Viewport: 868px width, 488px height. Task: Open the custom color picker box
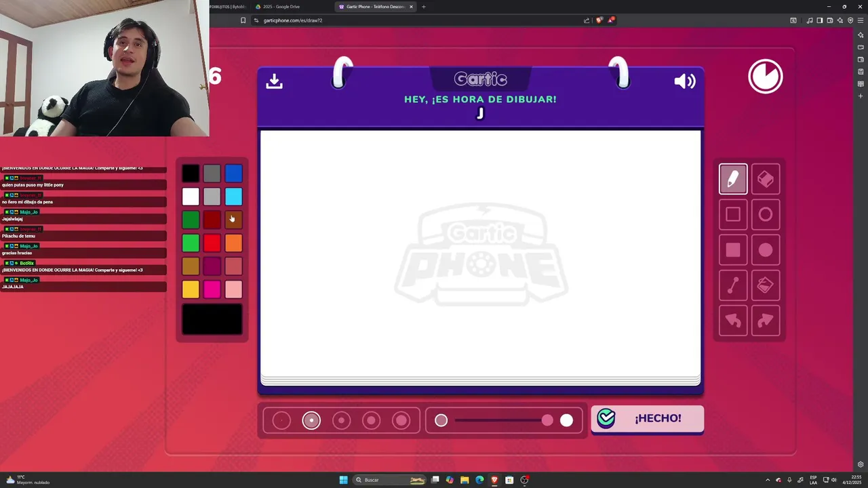click(x=212, y=319)
